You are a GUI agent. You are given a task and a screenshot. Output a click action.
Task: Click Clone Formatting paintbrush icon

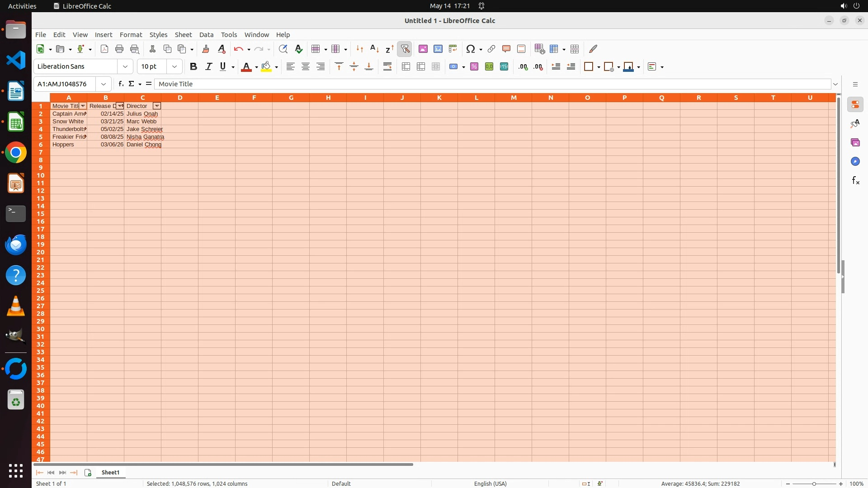206,49
